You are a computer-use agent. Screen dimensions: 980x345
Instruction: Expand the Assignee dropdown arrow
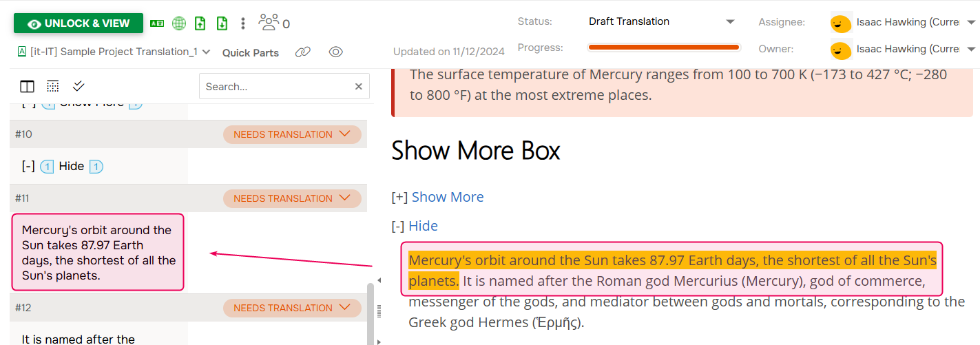click(971, 22)
